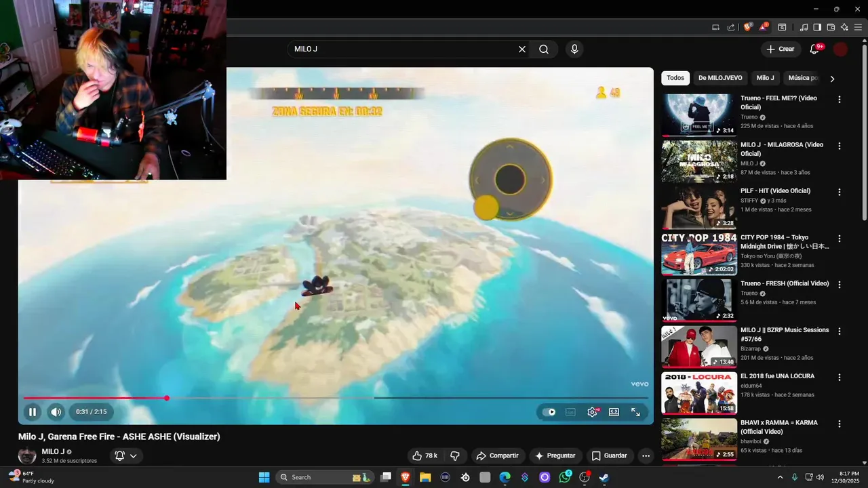Open the tab search icon
The height and width of the screenshot is (488, 868).
click(782, 27)
